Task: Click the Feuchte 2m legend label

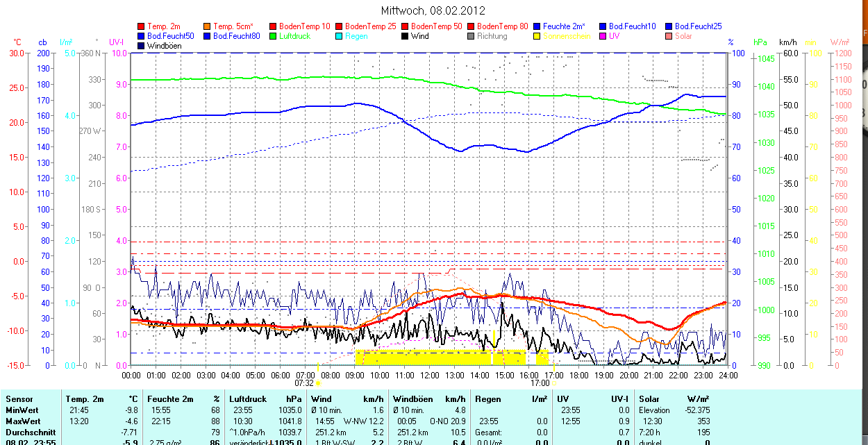Action: click(x=565, y=26)
